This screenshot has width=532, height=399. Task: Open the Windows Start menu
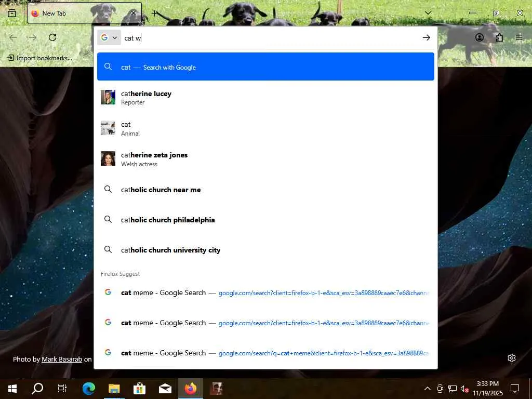(12, 389)
